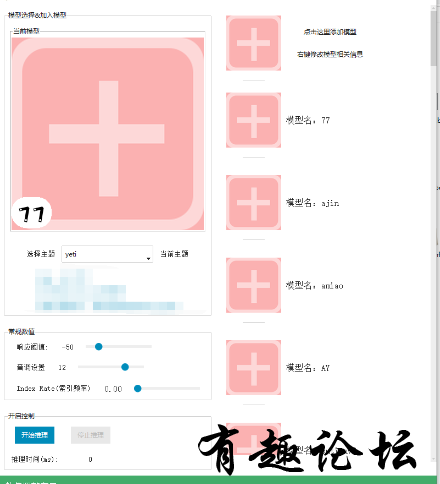Viewport: 440px width, 484px height.
Task: Click the blue 开始推理 start inference button
Action: click(x=35, y=435)
